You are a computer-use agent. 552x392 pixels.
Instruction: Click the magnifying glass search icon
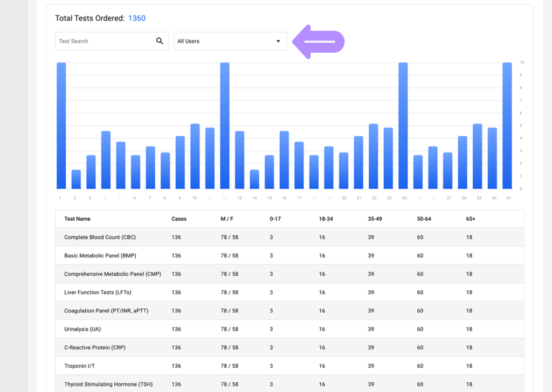point(160,41)
